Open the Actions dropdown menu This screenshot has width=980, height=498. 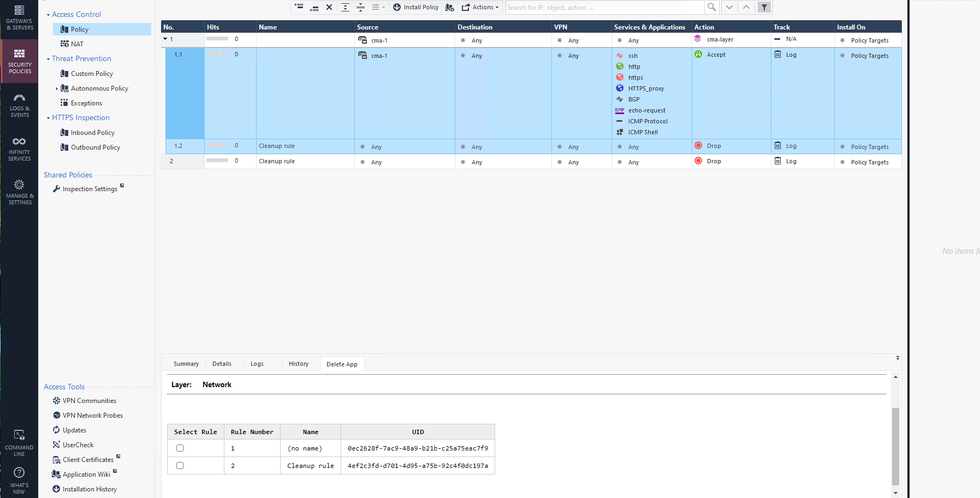coord(480,7)
